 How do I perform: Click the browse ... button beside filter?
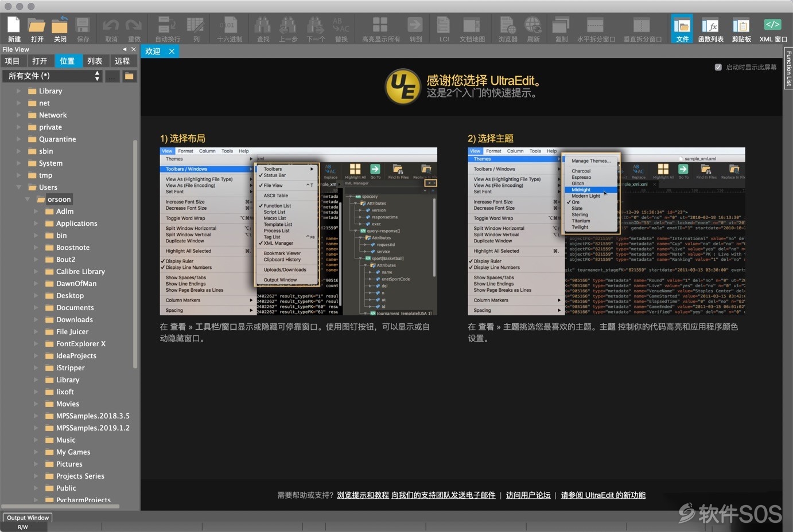pos(112,76)
